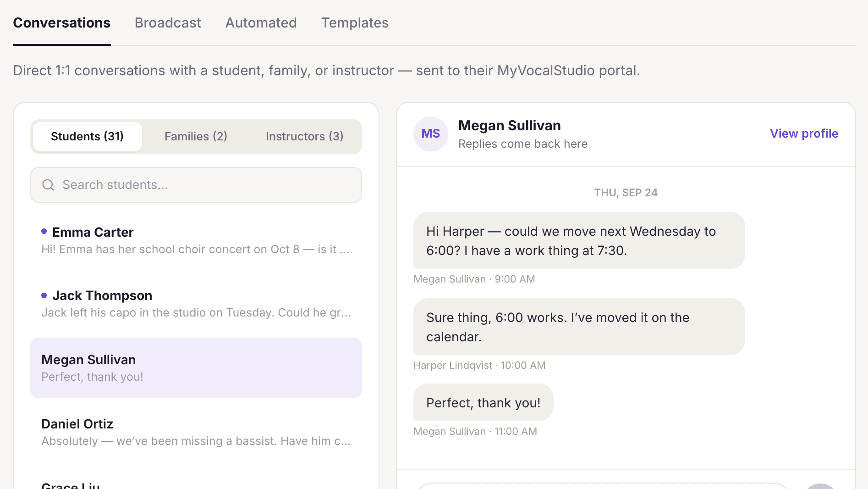This screenshot has width=868, height=489.
Task: Select the Megan Sullivan conversation row
Action: pos(196,368)
